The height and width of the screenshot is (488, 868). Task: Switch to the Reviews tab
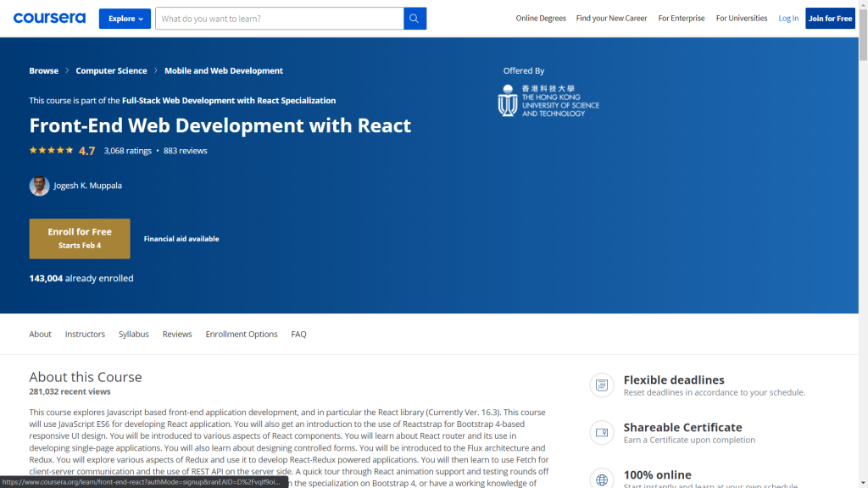pyautogui.click(x=177, y=334)
